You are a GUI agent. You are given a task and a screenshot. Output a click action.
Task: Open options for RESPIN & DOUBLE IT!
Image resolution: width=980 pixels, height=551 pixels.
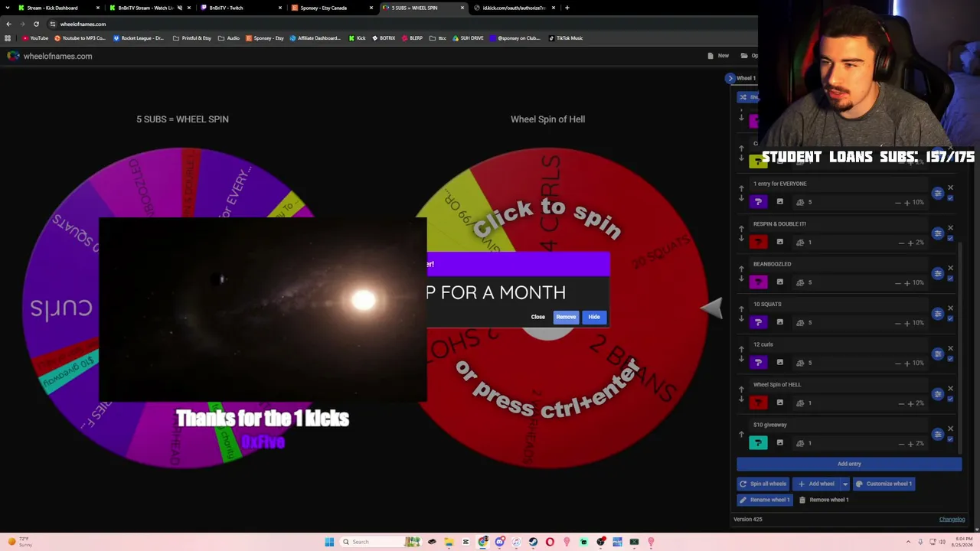938,233
